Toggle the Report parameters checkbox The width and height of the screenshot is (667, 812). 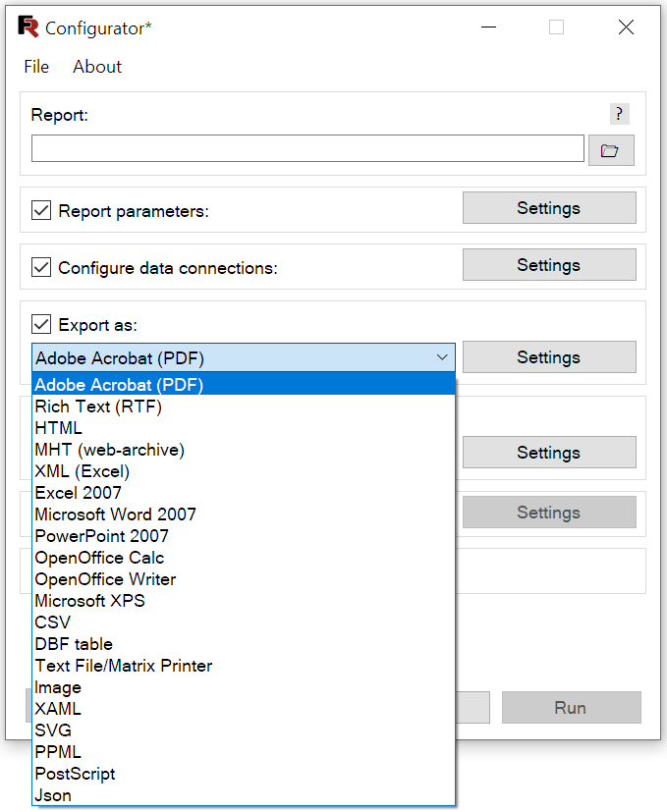41,211
